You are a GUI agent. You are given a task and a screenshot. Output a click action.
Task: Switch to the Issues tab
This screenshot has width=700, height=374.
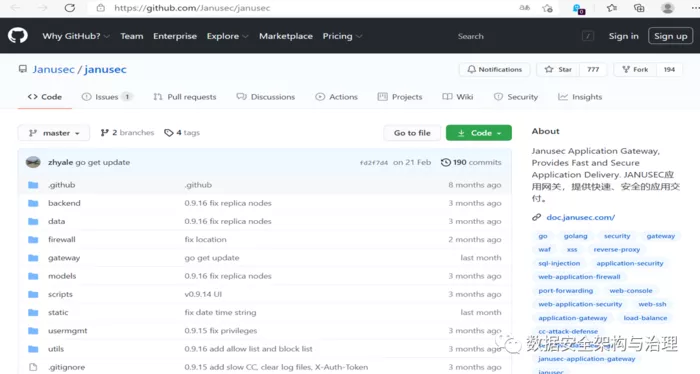click(x=107, y=97)
